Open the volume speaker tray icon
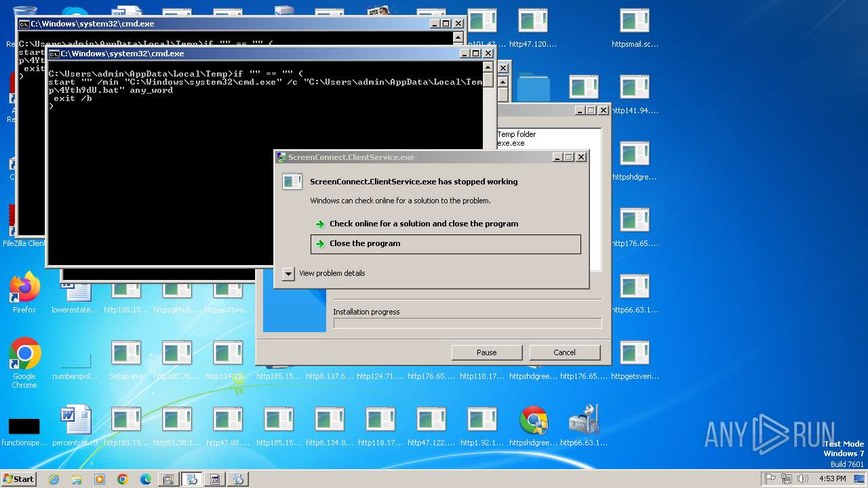This screenshot has height=488, width=868. coord(803,479)
